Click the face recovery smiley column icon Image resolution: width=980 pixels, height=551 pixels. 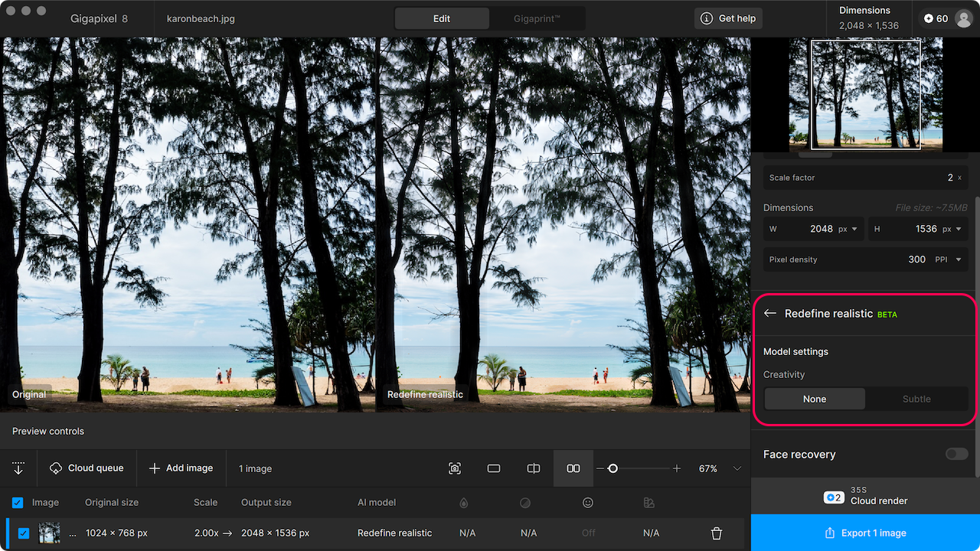588,503
